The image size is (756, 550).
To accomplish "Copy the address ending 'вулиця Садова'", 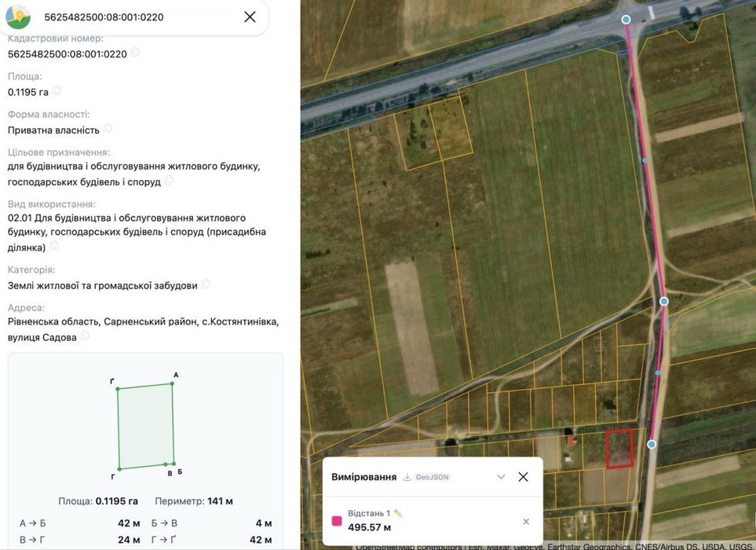I will [x=84, y=335].
